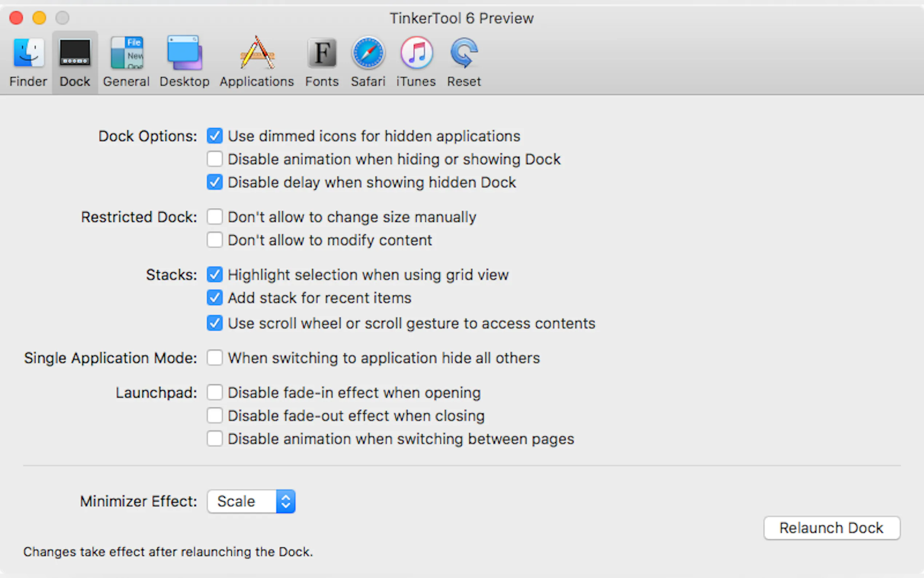Click the Fonts pane icon

322,54
